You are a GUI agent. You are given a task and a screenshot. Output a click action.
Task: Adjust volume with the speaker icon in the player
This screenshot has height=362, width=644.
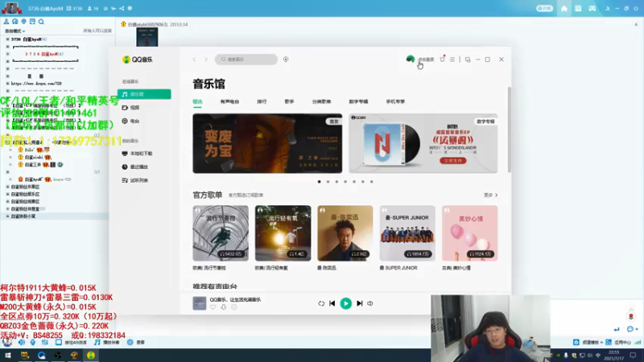tap(370, 303)
